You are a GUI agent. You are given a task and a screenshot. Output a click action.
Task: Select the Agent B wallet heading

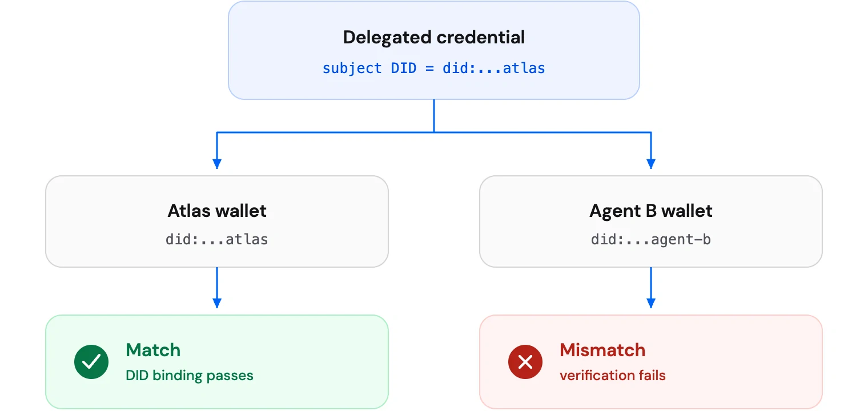click(x=651, y=211)
